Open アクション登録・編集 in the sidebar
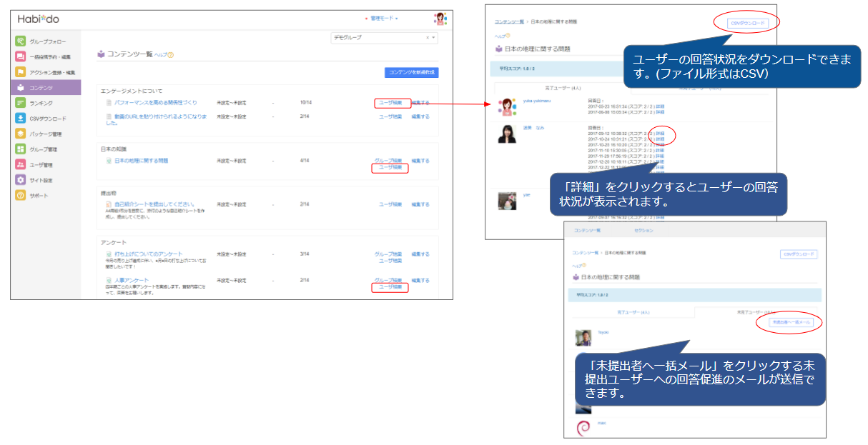Screen dimensions: 868x445 (47, 72)
